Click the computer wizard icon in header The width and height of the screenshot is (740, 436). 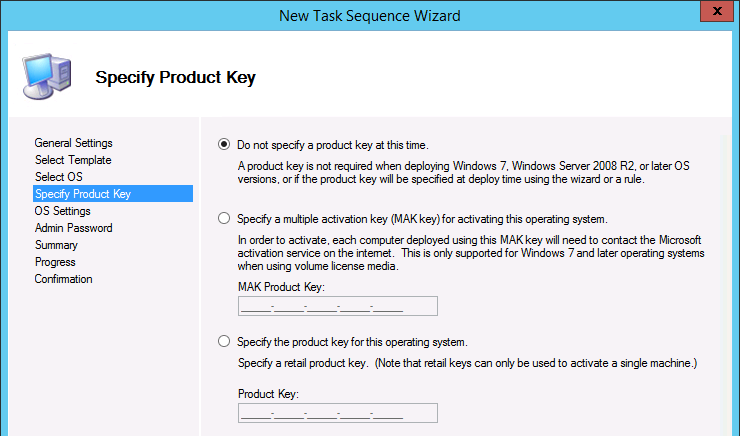tap(47, 73)
